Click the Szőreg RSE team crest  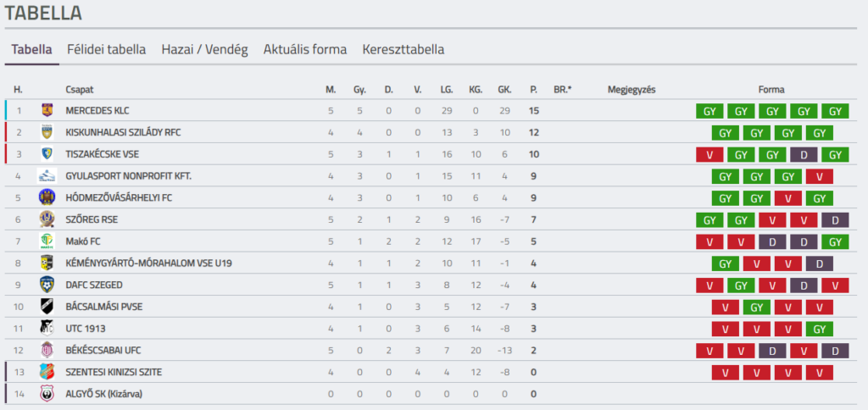click(x=47, y=219)
